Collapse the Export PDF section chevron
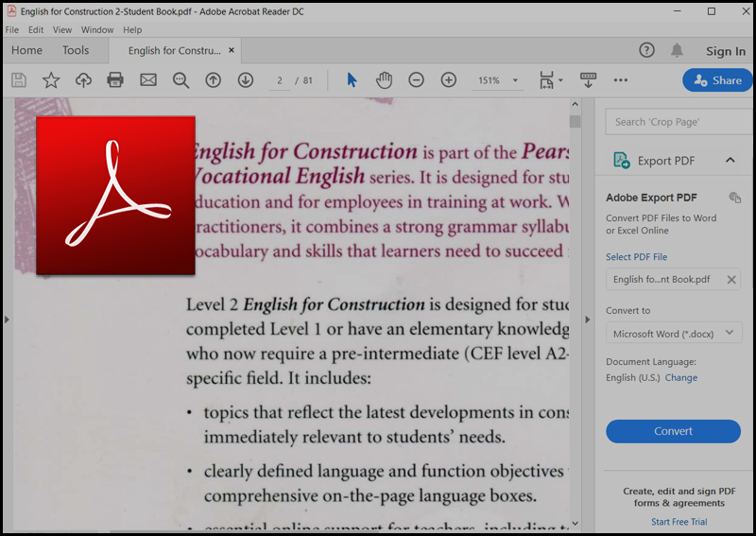The width and height of the screenshot is (756, 536). tap(730, 160)
